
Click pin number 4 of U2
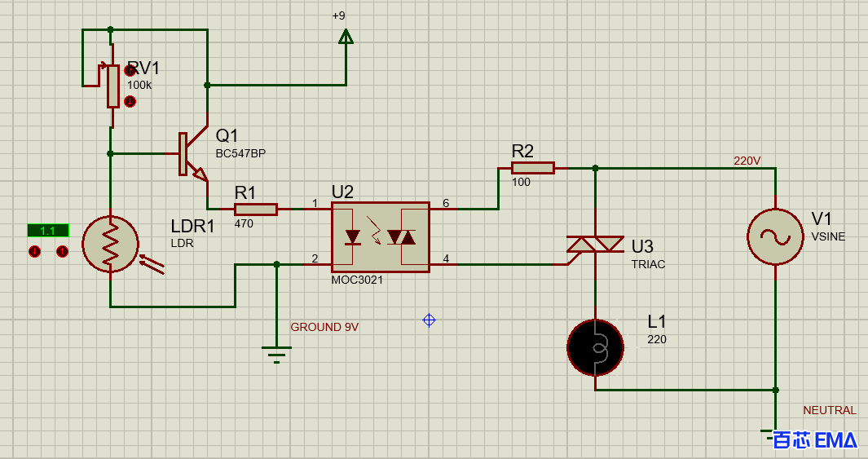pyautogui.click(x=446, y=258)
